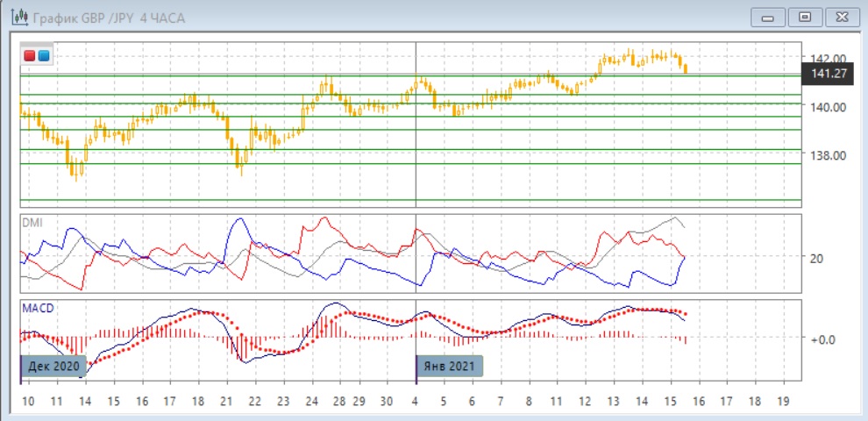The width and height of the screenshot is (868, 421).
Task: Click date 8 on the time axis
Action: tap(529, 400)
